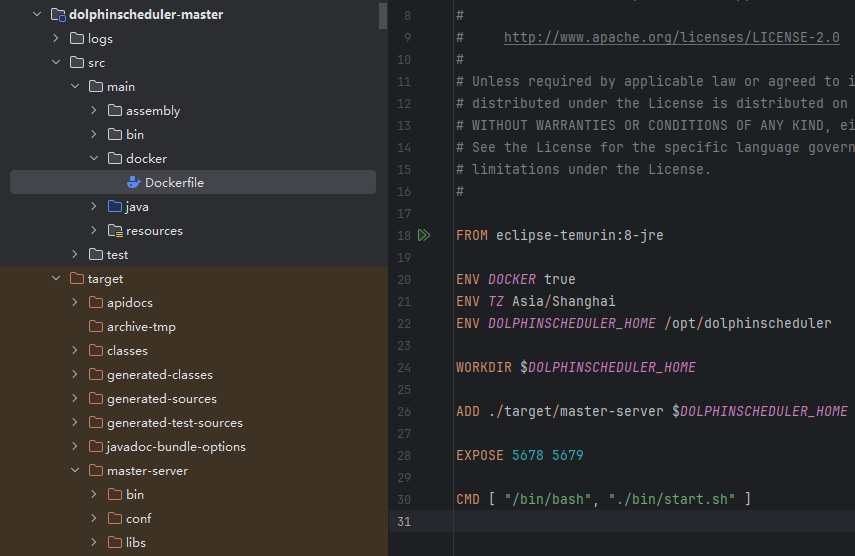The image size is (855, 556).
Task: Collapse the src folder
Action: (56, 62)
